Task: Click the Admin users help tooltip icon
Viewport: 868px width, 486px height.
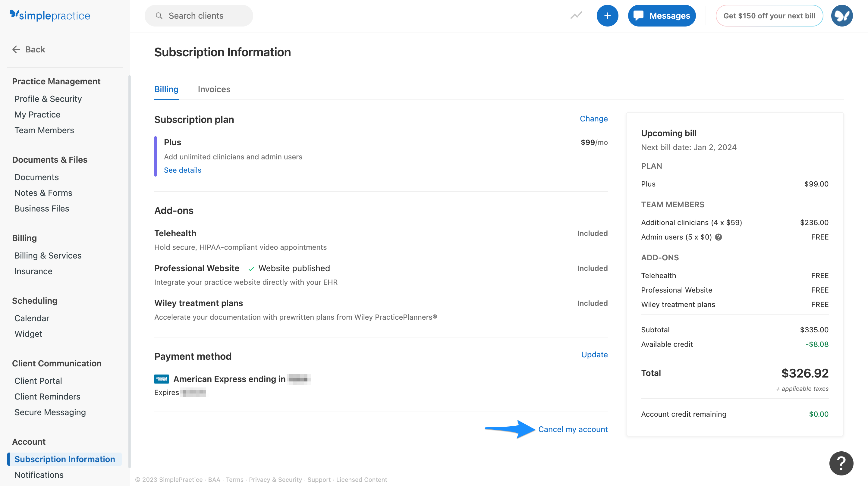Action: tap(719, 237)
